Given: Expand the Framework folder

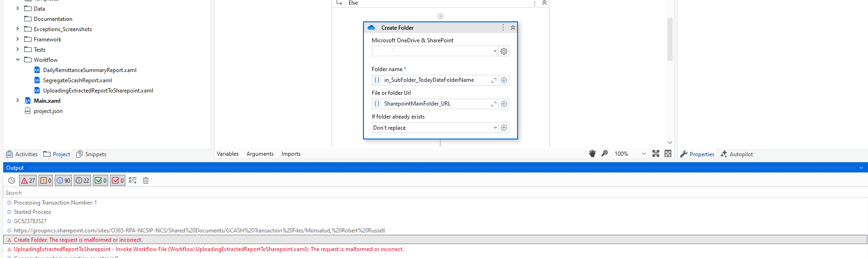Looking at the screenshot, I should click(x=18, y=39).
